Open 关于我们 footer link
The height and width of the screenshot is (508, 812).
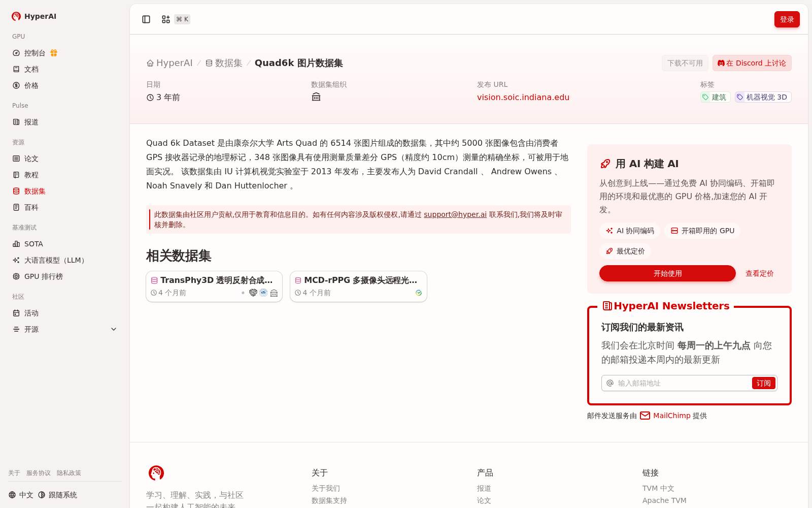click(x=326, y=488)
